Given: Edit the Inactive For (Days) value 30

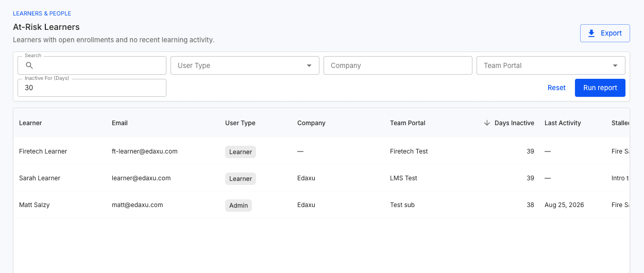Looking at the screenshot, I should (x=92, y=88).
